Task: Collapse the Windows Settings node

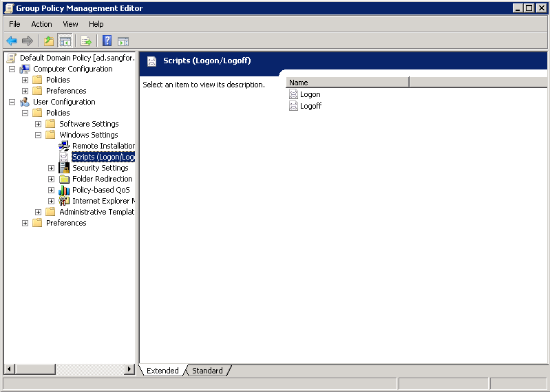Action: [38, 135]
